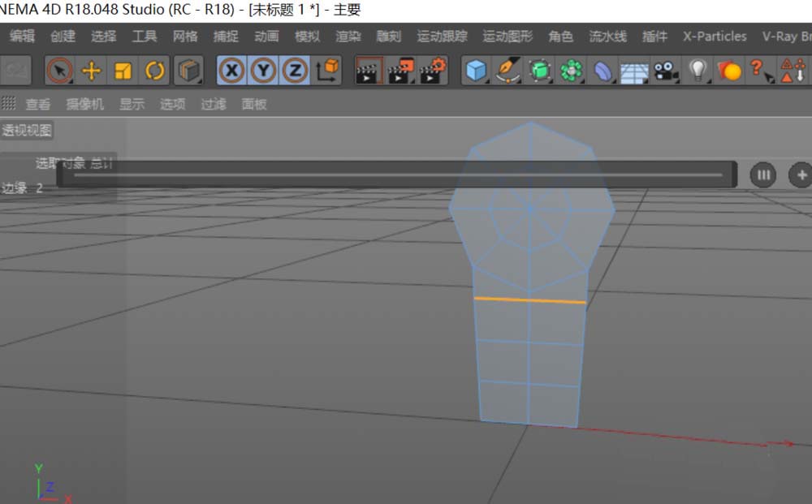Open the 渲染 menu

point(348,36)
